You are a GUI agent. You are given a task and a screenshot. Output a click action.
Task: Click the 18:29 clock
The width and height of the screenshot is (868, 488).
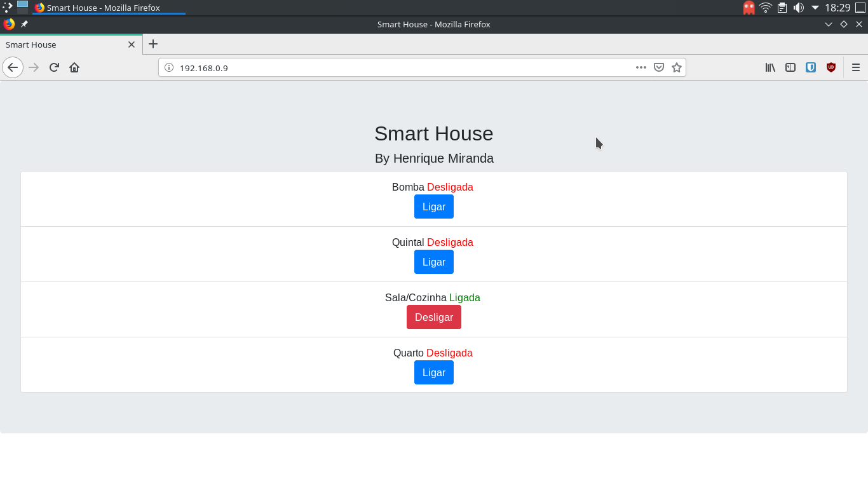(x=837, y=8)
